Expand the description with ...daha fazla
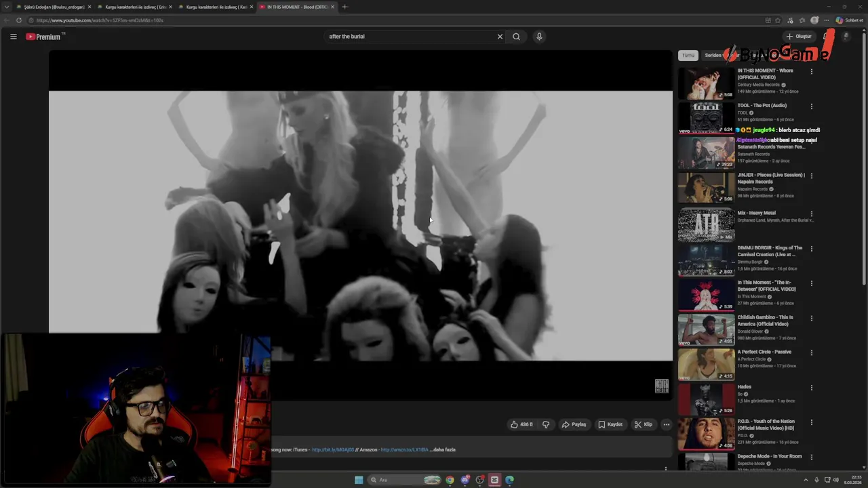Viewport: 868px width, 488px height. (x=443, y=449)
